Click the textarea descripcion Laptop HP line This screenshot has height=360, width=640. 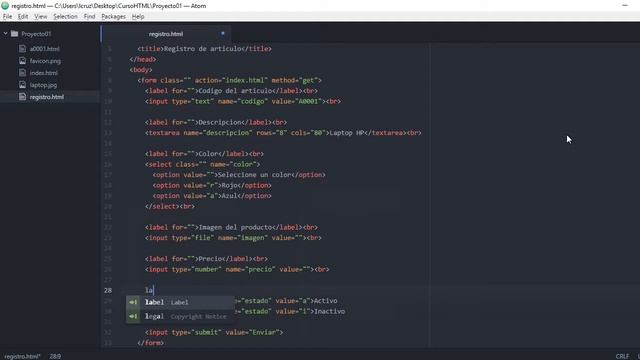coord(283,133)
